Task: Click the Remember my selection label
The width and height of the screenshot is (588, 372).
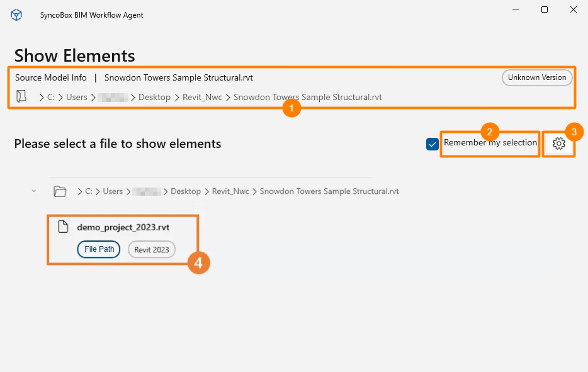Action: click(490, 143)
